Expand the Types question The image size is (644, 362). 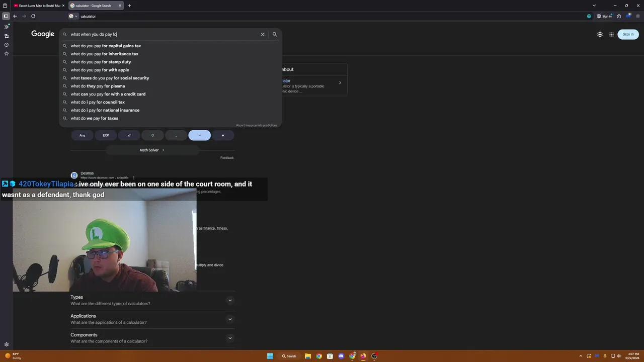click(x=152, y=300)
